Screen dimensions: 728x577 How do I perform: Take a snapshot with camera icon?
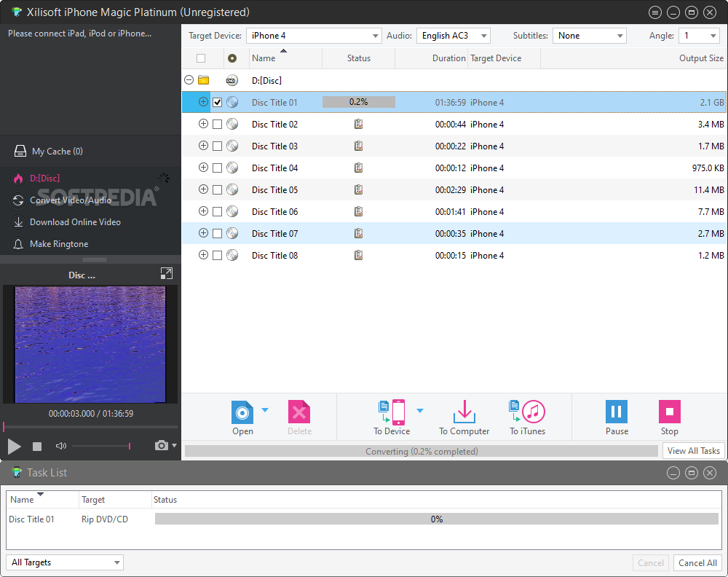point(161,446)
